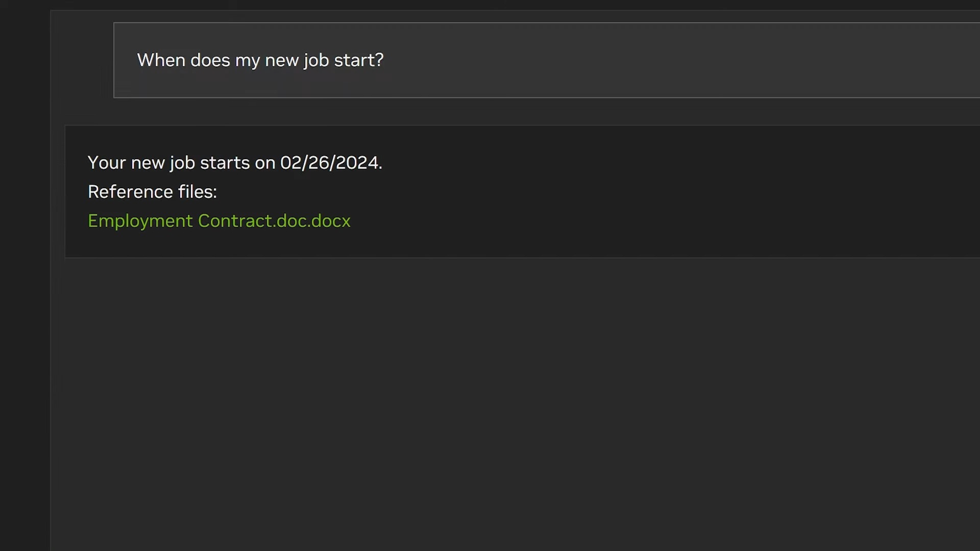Viewport: 980px width, 551px height.
Task: Click the answer sentence "Your new job starts on"
Action: click(x=181, y=163)
